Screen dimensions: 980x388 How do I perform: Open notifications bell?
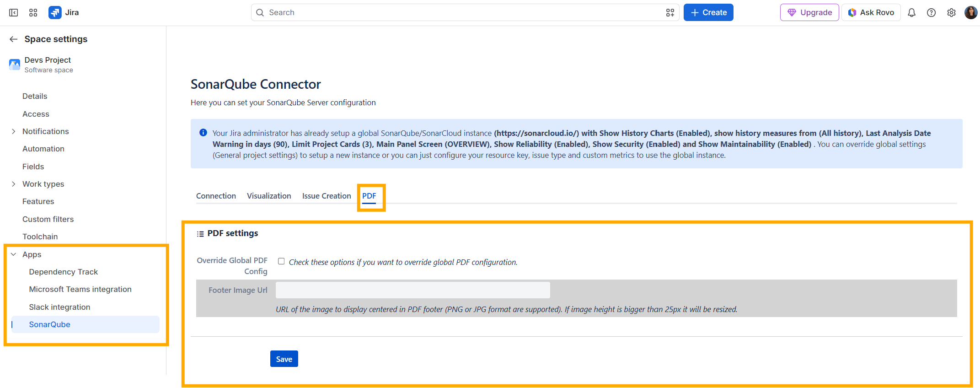911,13
